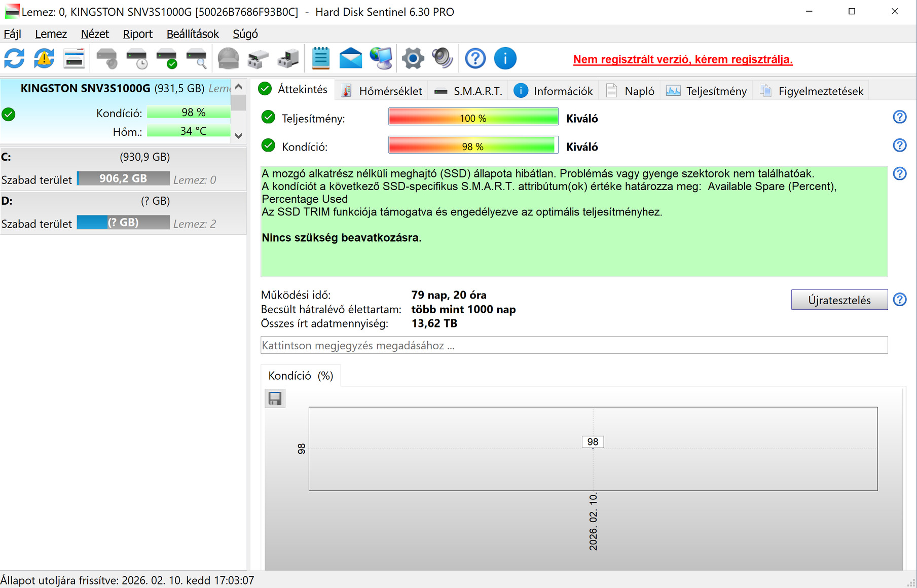Open the blue notepad report icon
This screenshot has width=917, height=588.
[320, 58]
